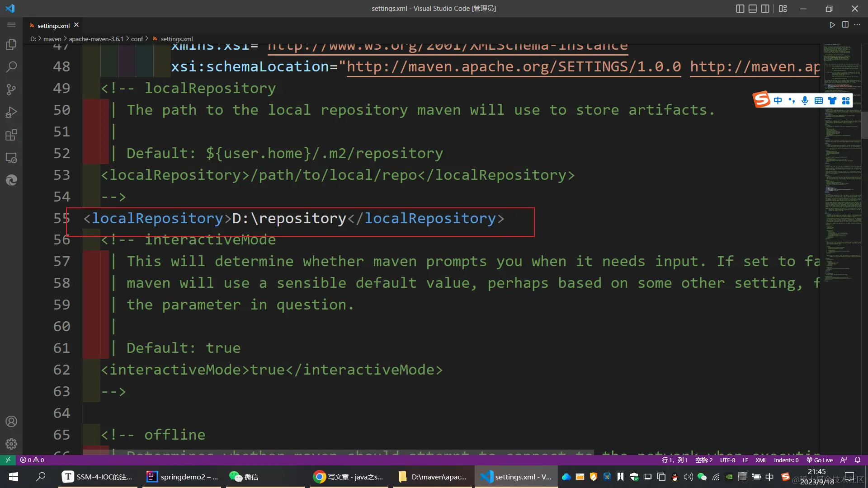
Task: Toggle the secondary side bar layout button
Action: point(765,9)
